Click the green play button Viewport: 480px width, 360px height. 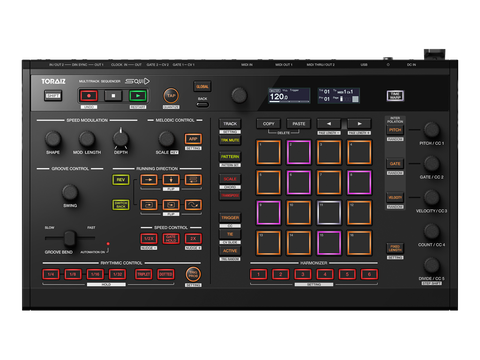[x=138, y=96]
